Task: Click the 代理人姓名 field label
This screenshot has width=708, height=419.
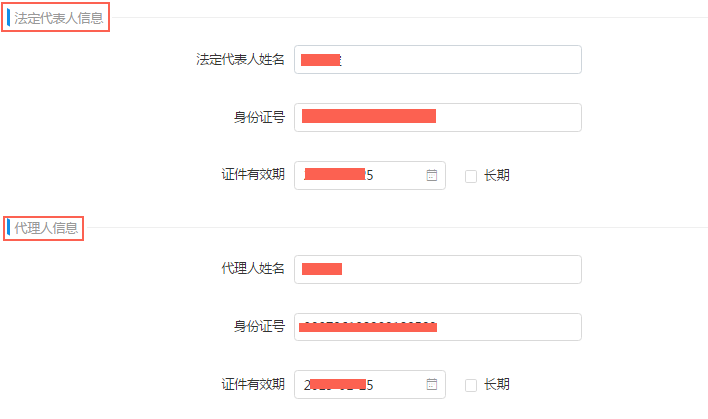Action: click(253, 269)
